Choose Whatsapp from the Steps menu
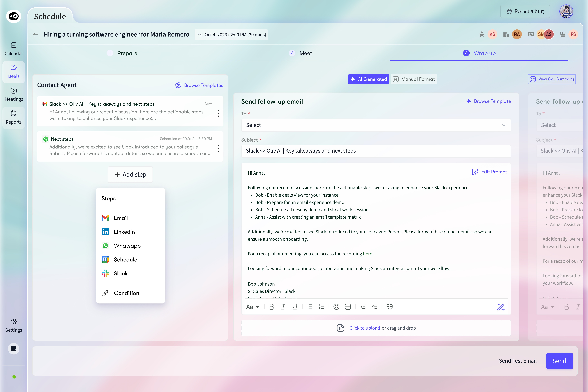This screenshot has height=392, width=588. [131, 246]
